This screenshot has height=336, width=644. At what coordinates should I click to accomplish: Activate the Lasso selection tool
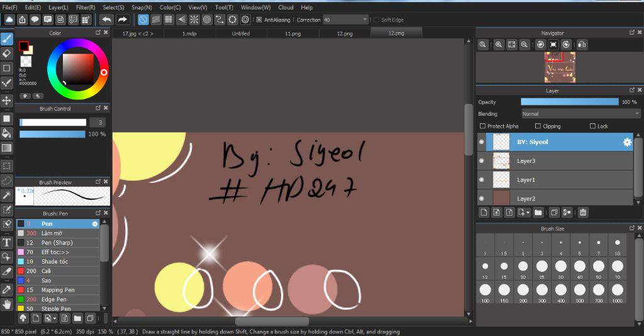[6, 181]
